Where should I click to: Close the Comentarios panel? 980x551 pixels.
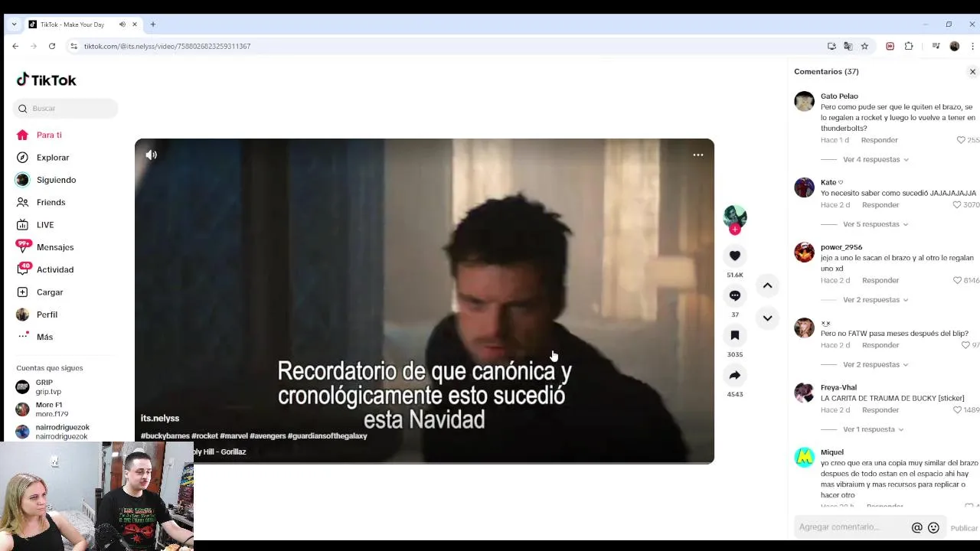tap(972, 72)
